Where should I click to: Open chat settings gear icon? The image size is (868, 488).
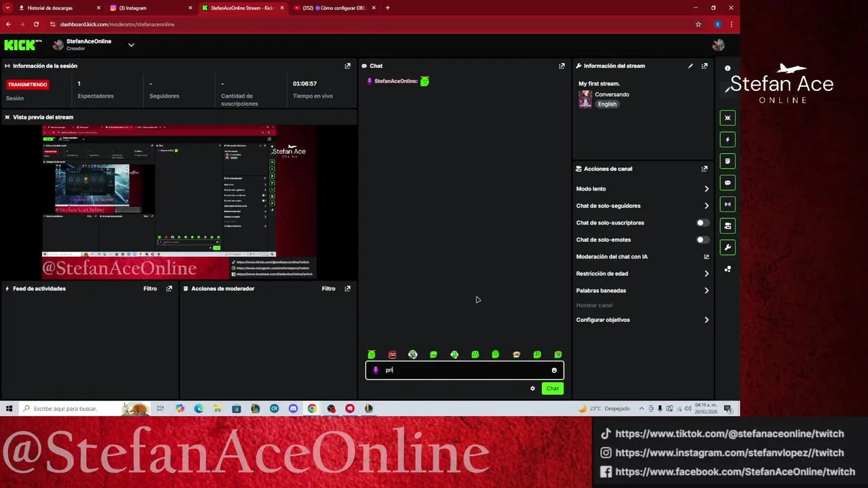[x=532, y=388]
